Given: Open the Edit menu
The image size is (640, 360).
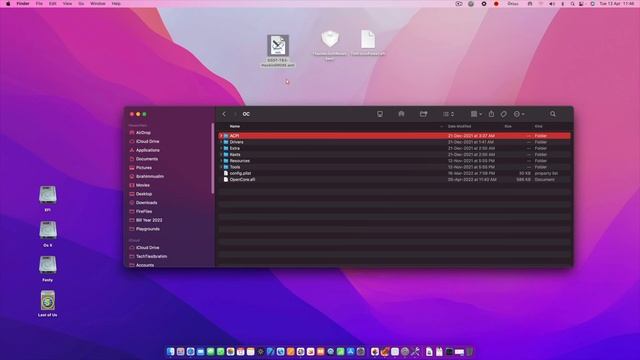Looking at the screenshot, I should click(x=53, y=4).
